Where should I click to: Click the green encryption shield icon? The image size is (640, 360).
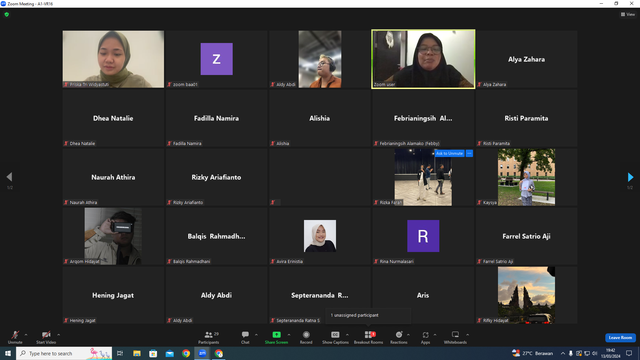[x=7, y=14]
